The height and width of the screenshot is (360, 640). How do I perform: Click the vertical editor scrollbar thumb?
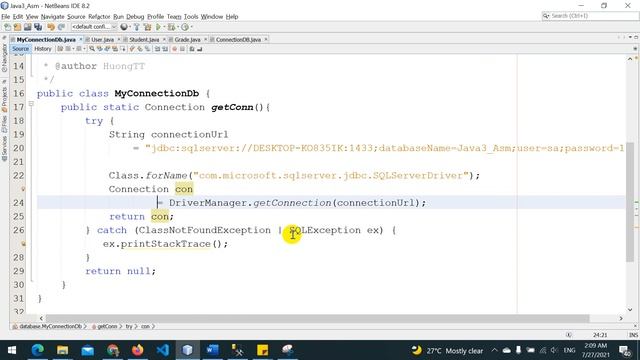630,202
